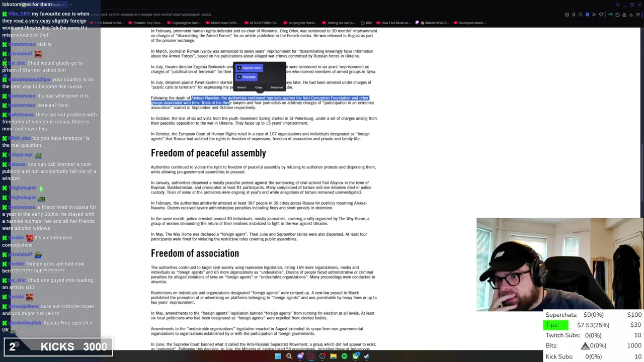Open the Spotify icon on the taskbar
The height and width of the screenshot is (362, 644).
(344, 356)
